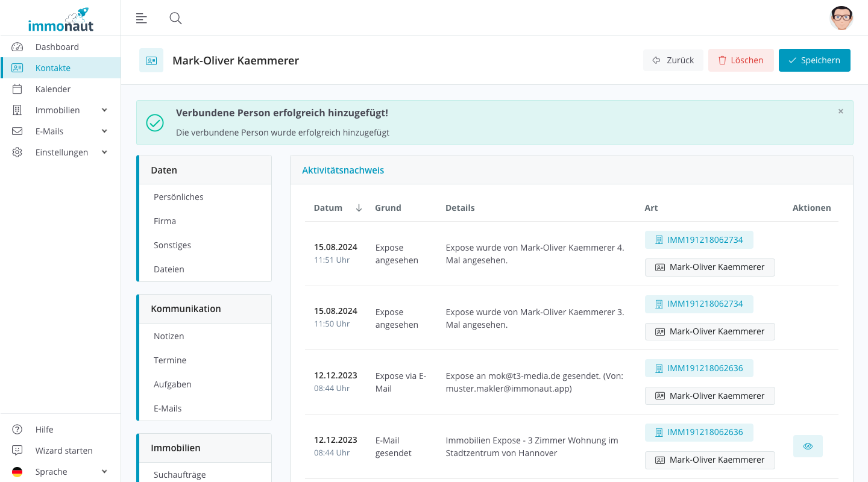
Task: Save the contact with Speichern
Action: [x=814, y=60]
